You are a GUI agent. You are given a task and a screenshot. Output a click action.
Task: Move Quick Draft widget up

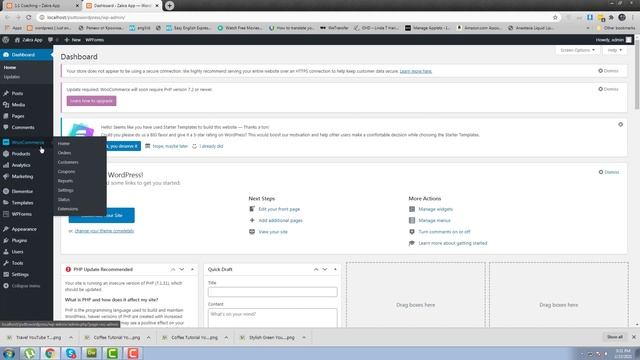(316, 269)
